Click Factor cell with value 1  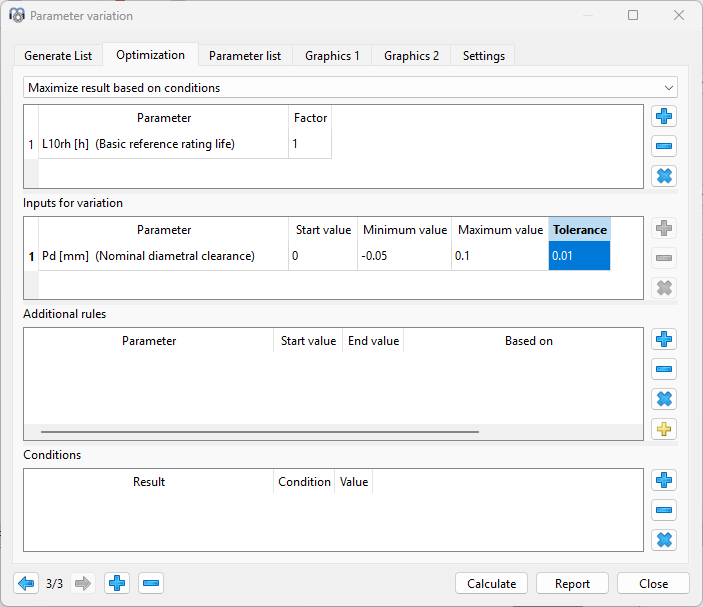click(310, 143)
